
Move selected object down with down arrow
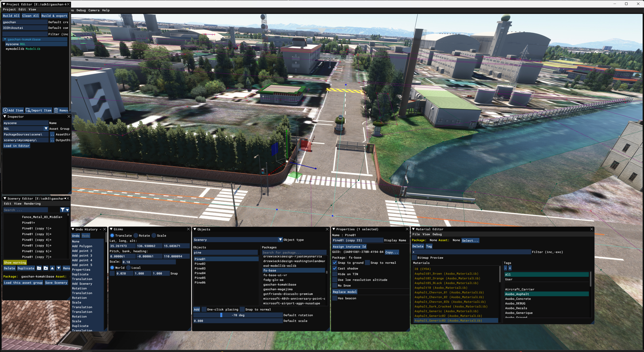point(59,268)
